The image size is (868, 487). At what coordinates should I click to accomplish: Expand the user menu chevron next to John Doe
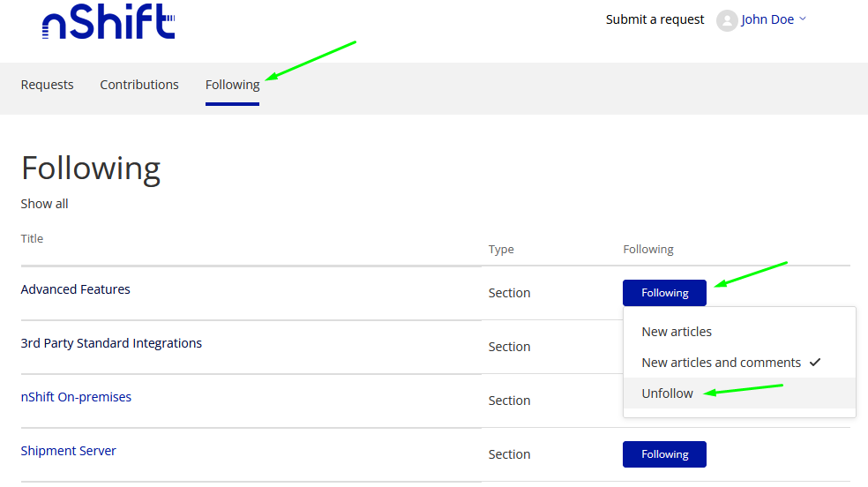(803, 19)
